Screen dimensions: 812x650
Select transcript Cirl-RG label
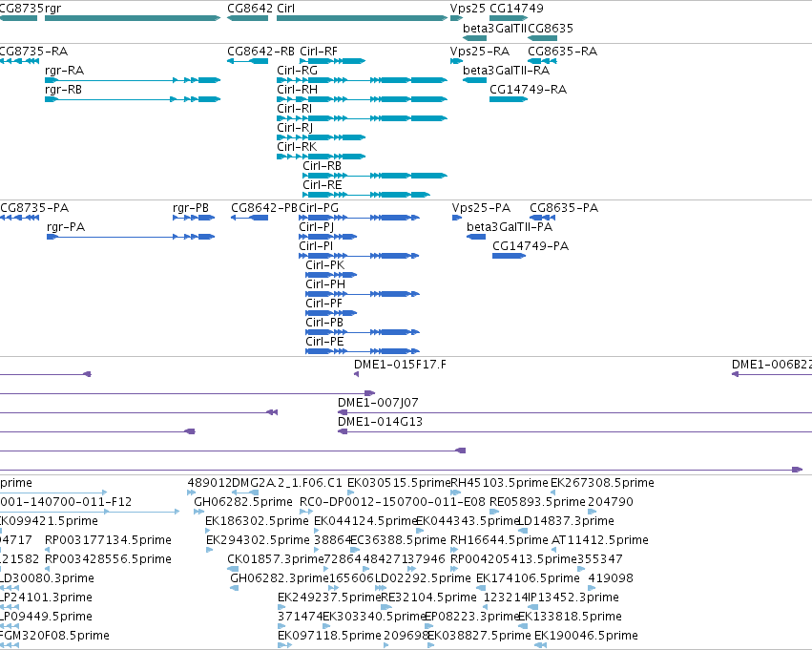(x=298, y=71)
